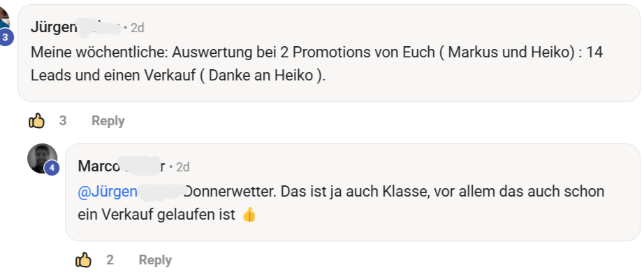Click the level 4 badge on Marco's avatar
The width and height of the screenshot is (644, 277).
pyautogui.click(x=52, y=169)
